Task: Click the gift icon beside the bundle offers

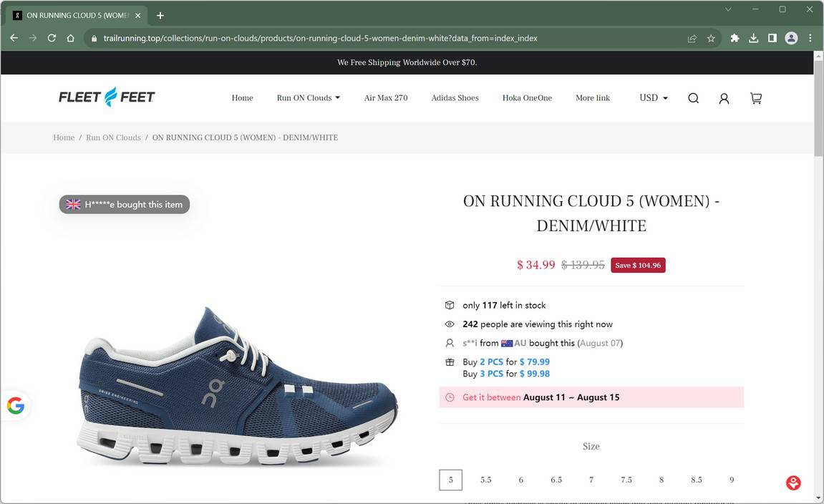Action: point(450,362)
